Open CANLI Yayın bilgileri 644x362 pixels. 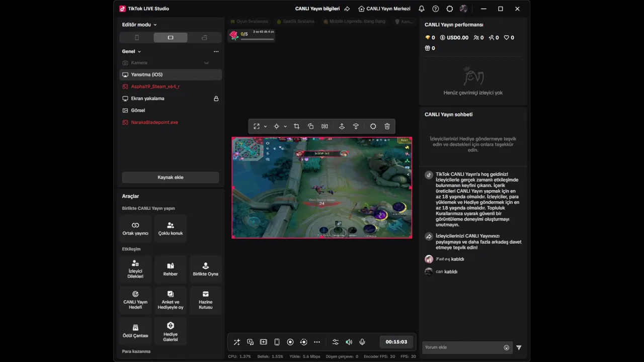coord(317,9)
